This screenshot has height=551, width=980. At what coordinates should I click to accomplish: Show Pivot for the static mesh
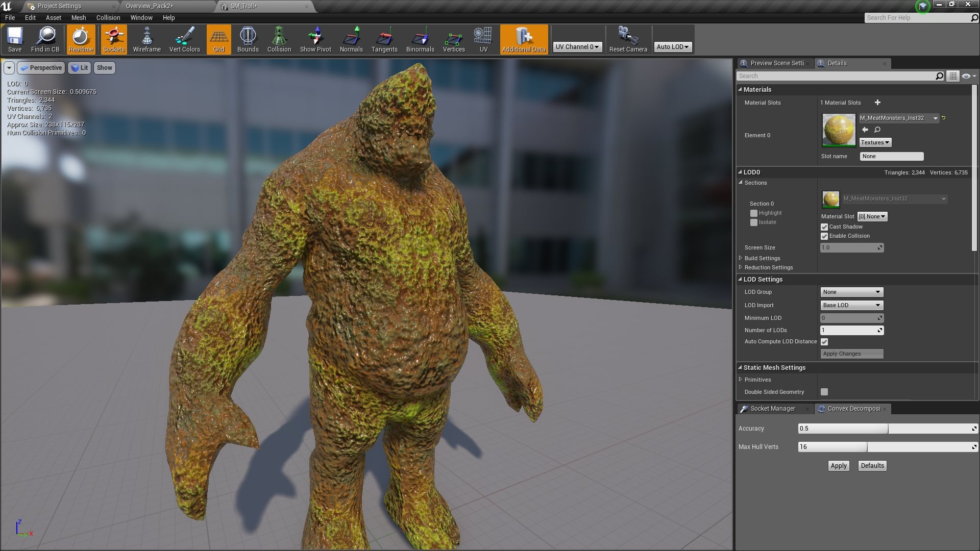point(315,39)
